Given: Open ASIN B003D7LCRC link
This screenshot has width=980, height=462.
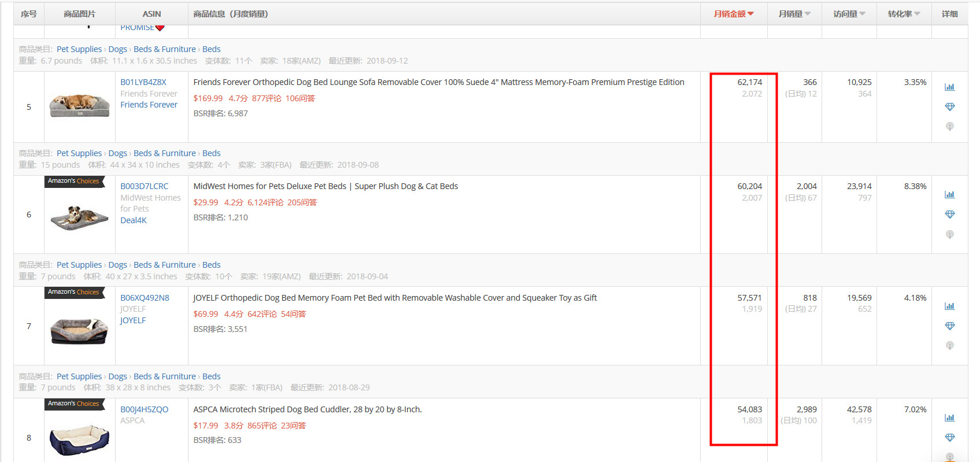Looking at the screenshot, I should (x=145, y=186).
